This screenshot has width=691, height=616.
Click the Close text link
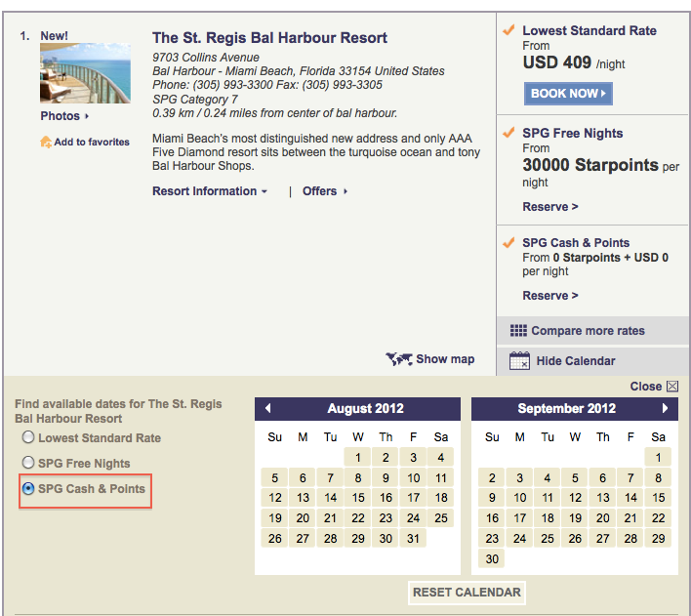[645, 387]
